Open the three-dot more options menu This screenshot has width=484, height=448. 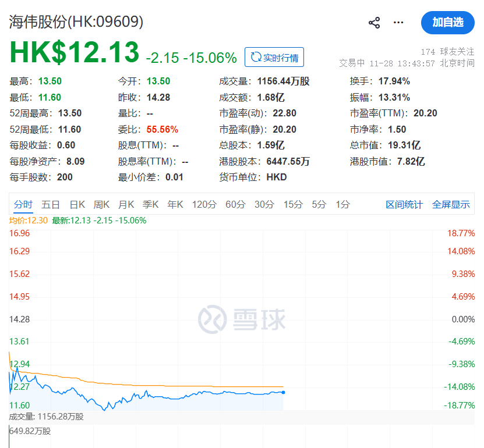coord(398,23)
